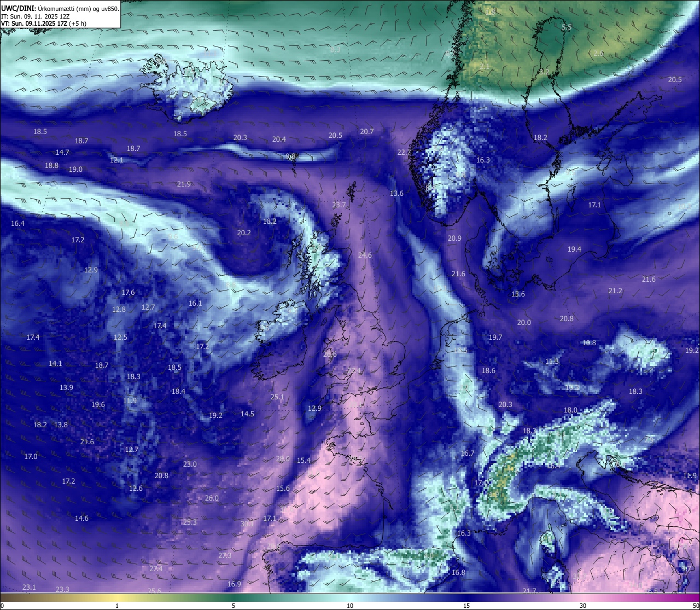
Task: Select the 25.1 value label
Action: coord(277,397)
